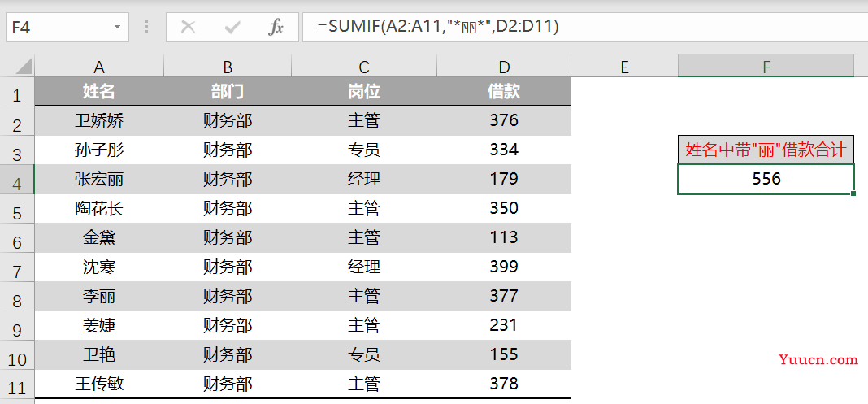
Task: Click 专员 in 卫艳's row
Action: (x=363, y=354)
